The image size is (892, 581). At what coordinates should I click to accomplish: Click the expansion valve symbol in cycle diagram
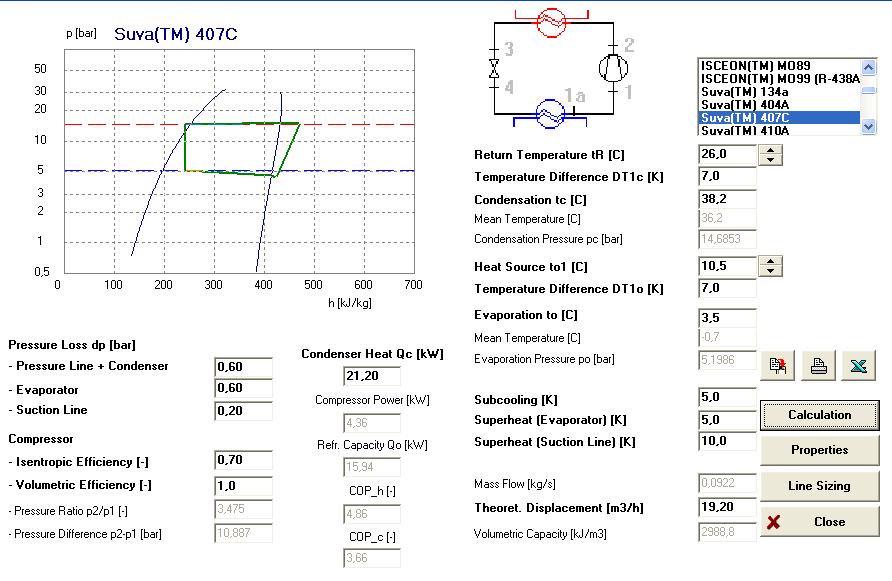point(493,68)
